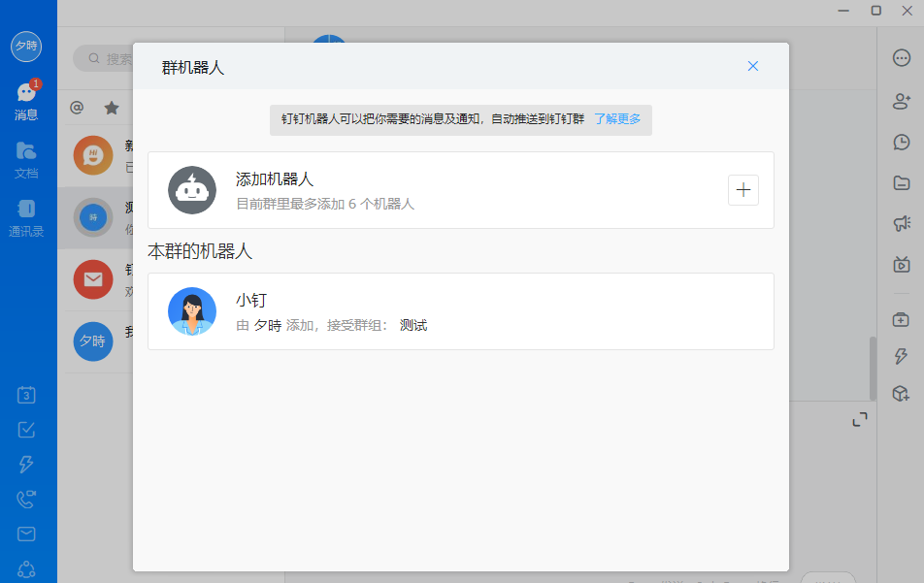
Task: Click the search box
Action: pyautogui.click(x=103, y=58)
